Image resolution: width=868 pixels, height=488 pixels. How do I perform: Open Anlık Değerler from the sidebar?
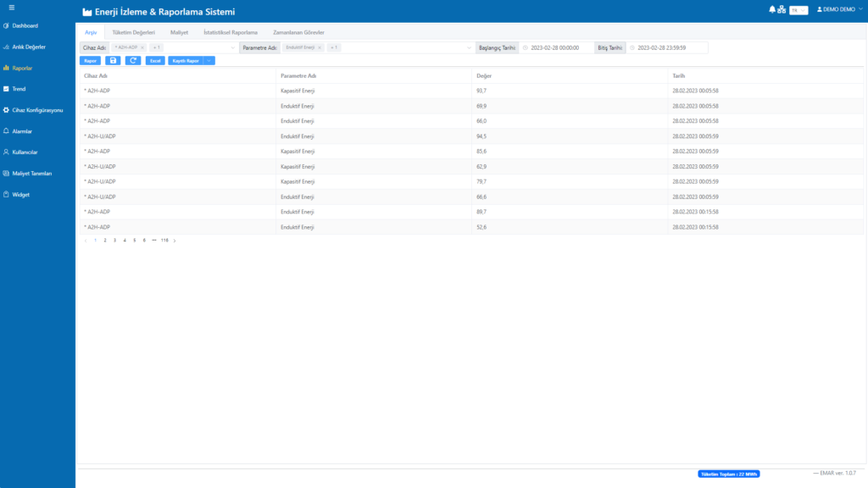coord(29,47)
